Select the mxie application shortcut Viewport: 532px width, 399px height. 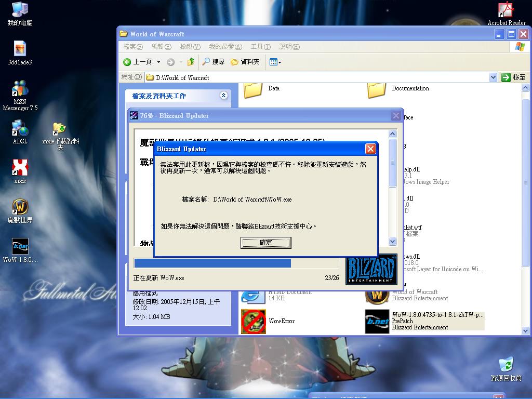(x=20, y=171)
